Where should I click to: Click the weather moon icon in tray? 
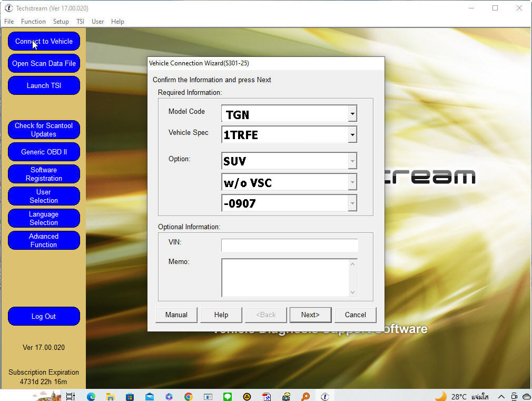441,396
